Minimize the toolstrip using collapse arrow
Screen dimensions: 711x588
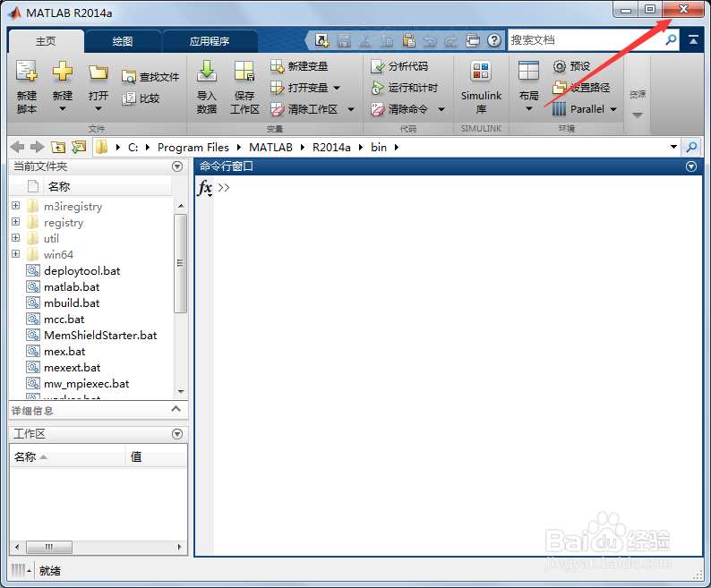693,40
